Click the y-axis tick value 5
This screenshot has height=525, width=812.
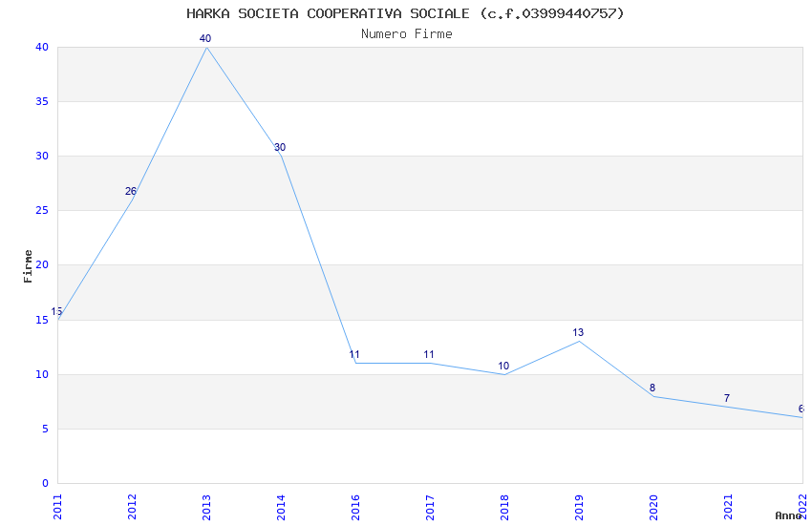coord(45,430)
